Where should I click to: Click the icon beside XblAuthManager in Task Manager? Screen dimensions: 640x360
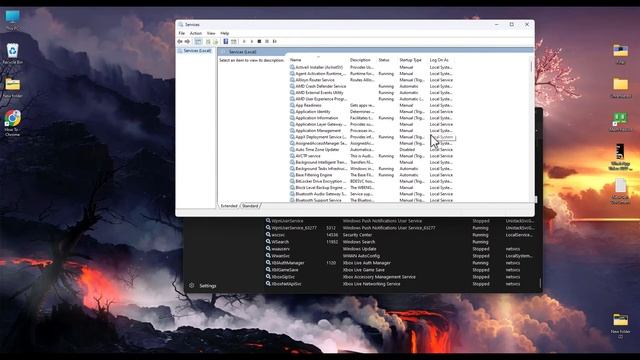coord(268,262)
